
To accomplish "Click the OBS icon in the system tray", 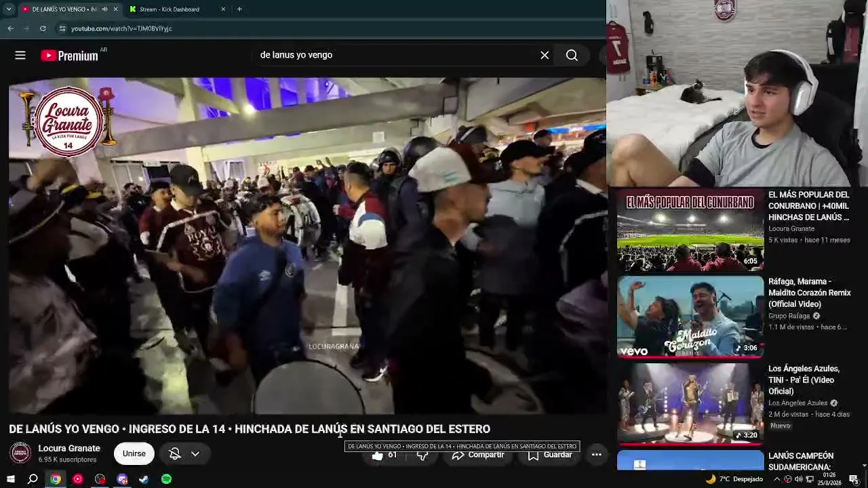I will coord(788,479).
